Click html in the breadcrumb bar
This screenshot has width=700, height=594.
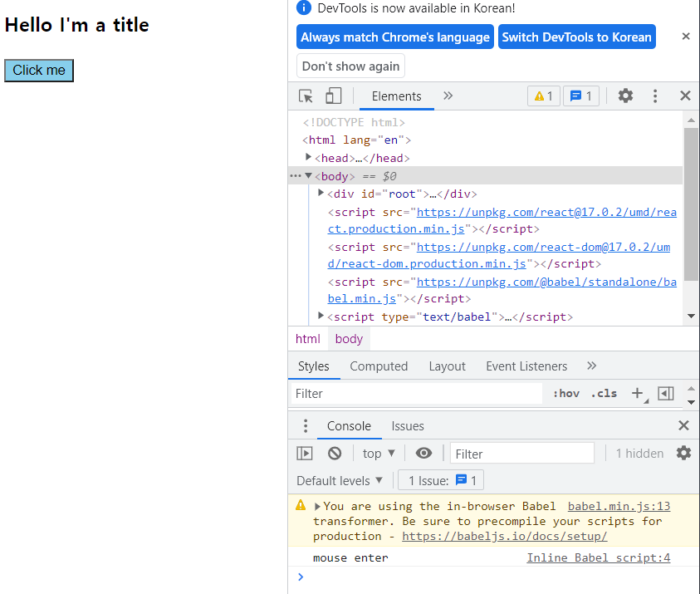click(x=308, y=339)
